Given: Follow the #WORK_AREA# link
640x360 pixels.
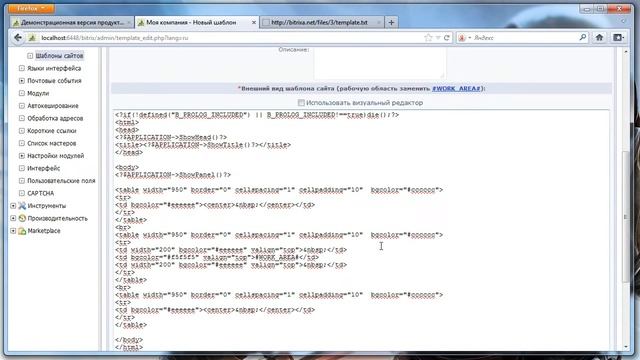Looking at the screenshot, I should [x=456, y=88].
